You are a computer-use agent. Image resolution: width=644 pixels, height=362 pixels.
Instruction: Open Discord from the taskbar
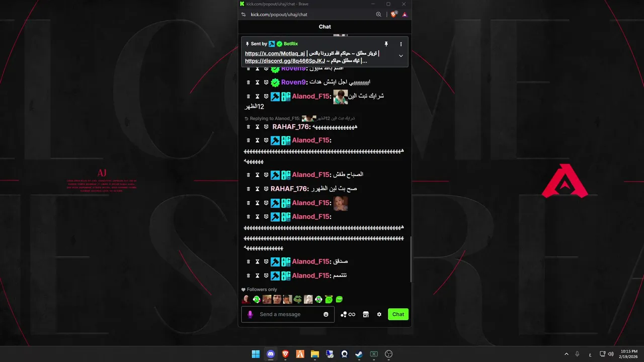pos(271,354)
